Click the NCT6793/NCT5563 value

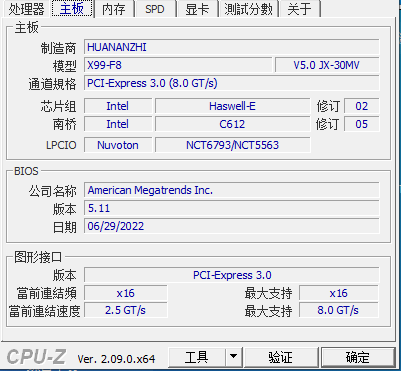[x=232, y=145]
